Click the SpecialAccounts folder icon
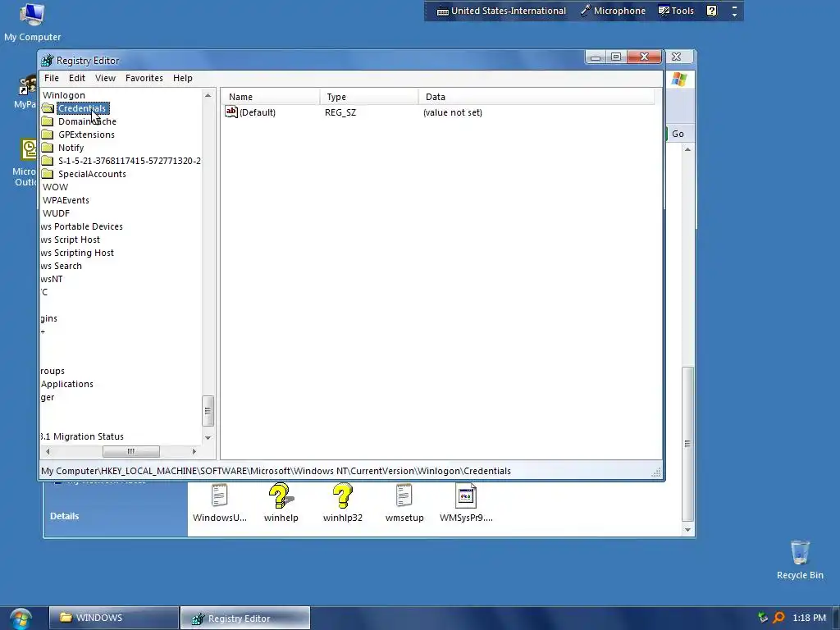840x630 pixels. click(x=48, y=174)
